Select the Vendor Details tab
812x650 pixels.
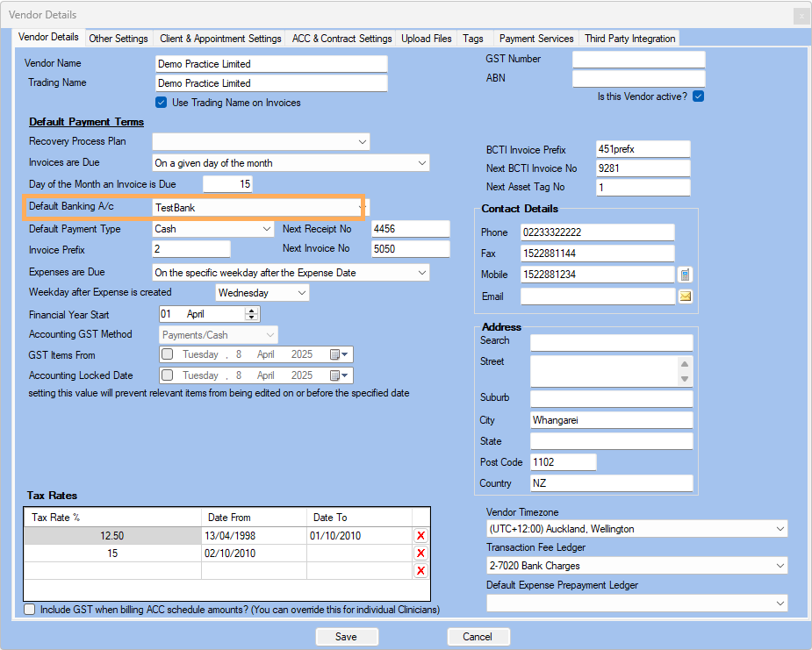pyautogui.click(x=48, y=37)
